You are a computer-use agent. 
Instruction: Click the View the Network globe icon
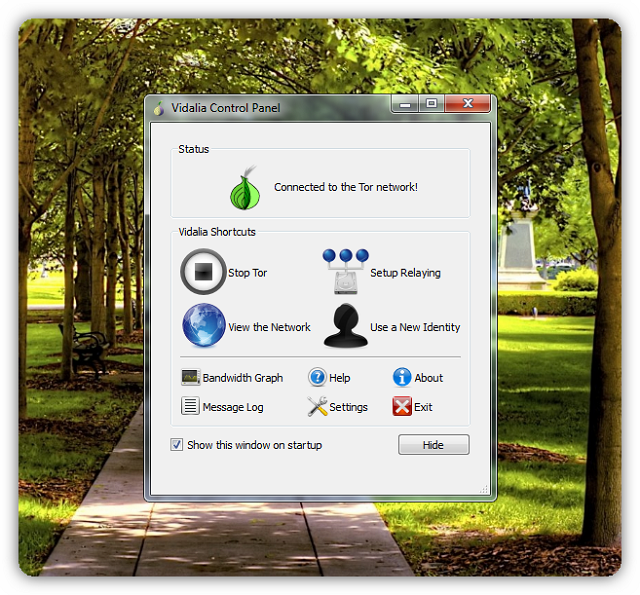click(x=204, y=326)
